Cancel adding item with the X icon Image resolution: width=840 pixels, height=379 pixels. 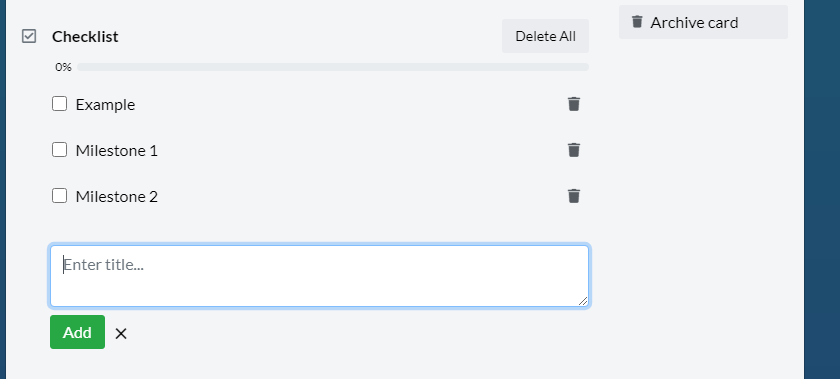pyautogui.click(x=121, y=333)
